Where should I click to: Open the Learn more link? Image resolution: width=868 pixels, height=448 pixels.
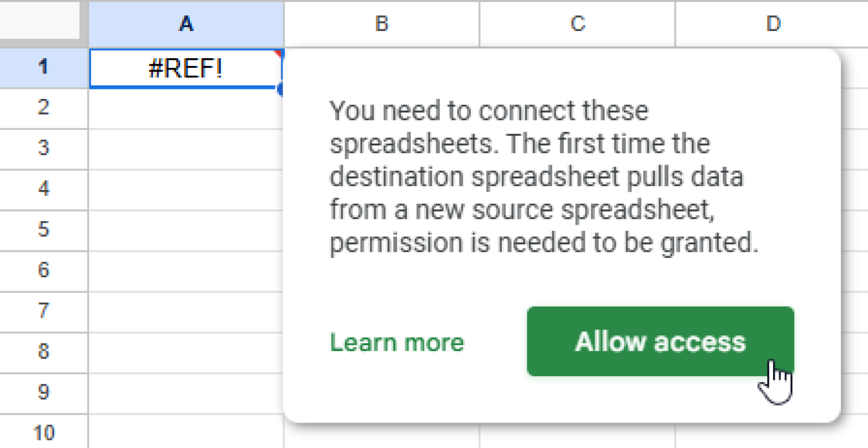[397, 342]
